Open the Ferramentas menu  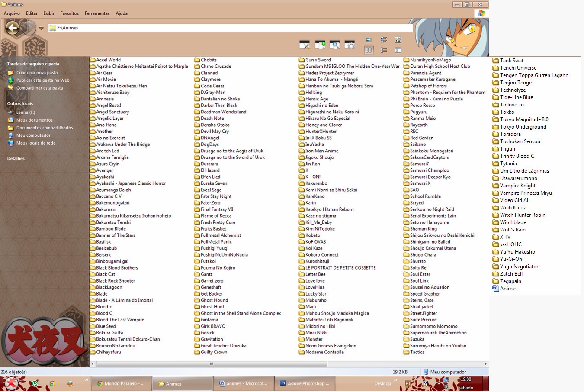point(97,13)
